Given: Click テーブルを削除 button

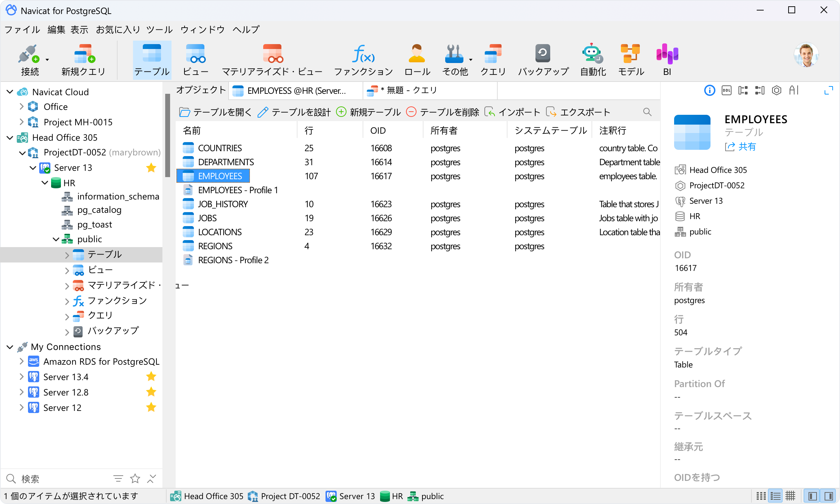Looking at the screenshot, I should pyautogui.click(x=442, y=112).
